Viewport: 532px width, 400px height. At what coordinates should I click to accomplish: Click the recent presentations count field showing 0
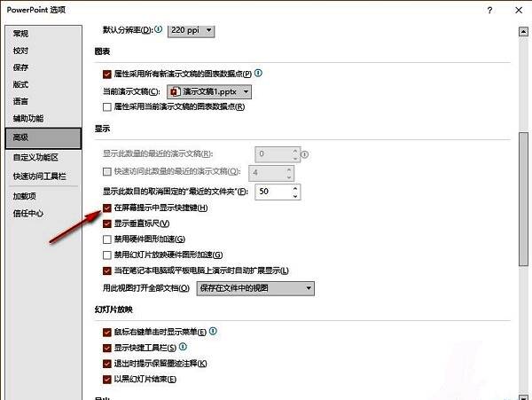(x=273, y=154)
